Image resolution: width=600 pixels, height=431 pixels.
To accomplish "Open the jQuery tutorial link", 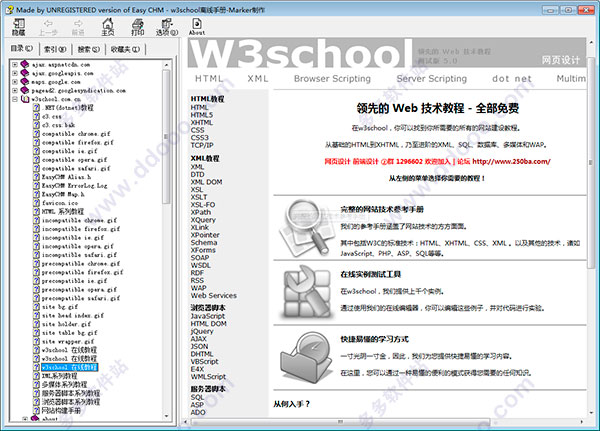I will [x=202, y=331].
